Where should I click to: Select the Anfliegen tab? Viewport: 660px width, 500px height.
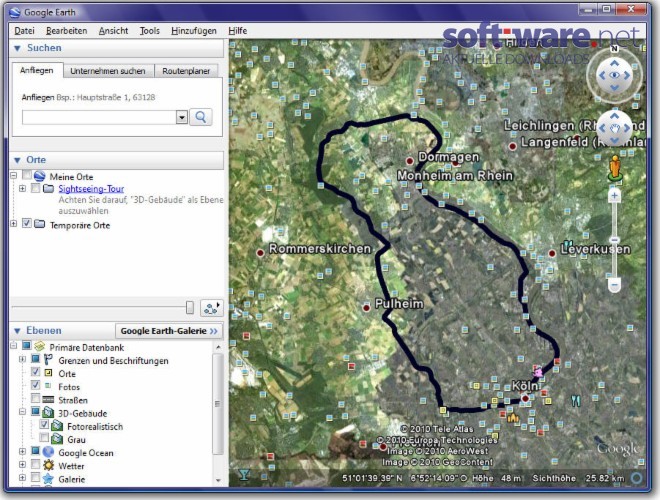coord(37,70)
